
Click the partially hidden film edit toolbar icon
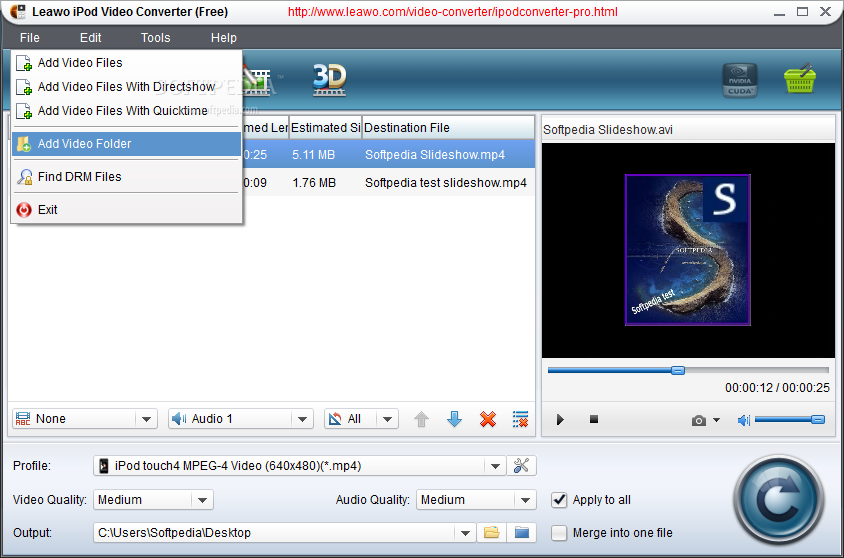(x=259, y=81)
